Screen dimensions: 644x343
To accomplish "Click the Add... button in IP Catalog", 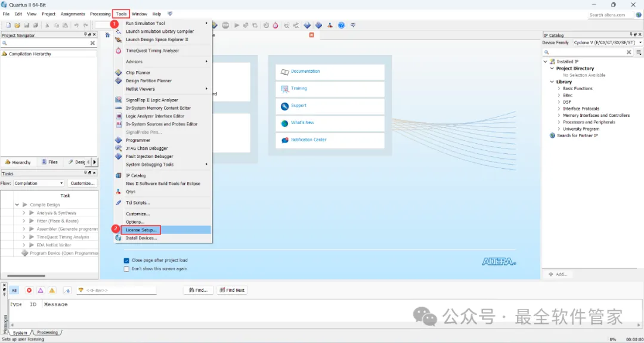I will [558, 274].
